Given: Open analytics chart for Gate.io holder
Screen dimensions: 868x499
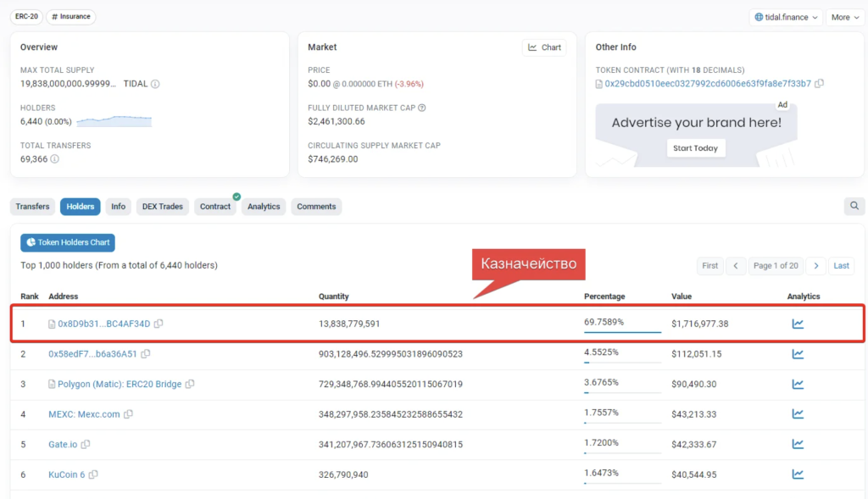Looking at the screenshot, I should [x=798, y=444].
